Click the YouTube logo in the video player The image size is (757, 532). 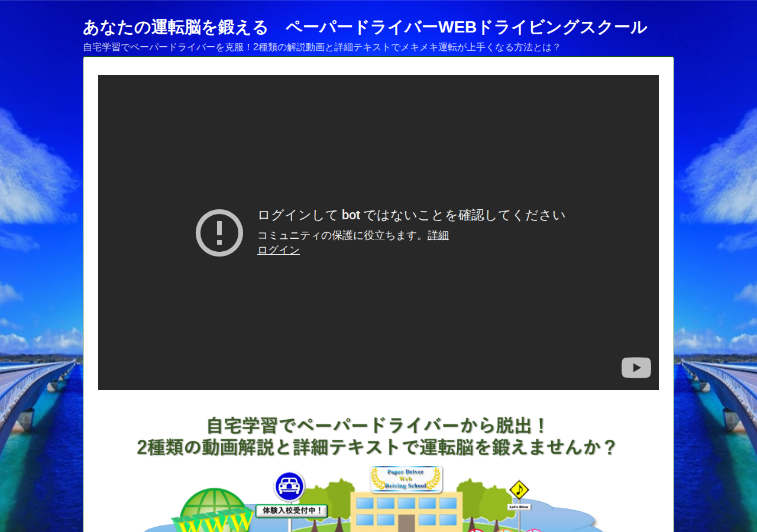click(636, 368)
